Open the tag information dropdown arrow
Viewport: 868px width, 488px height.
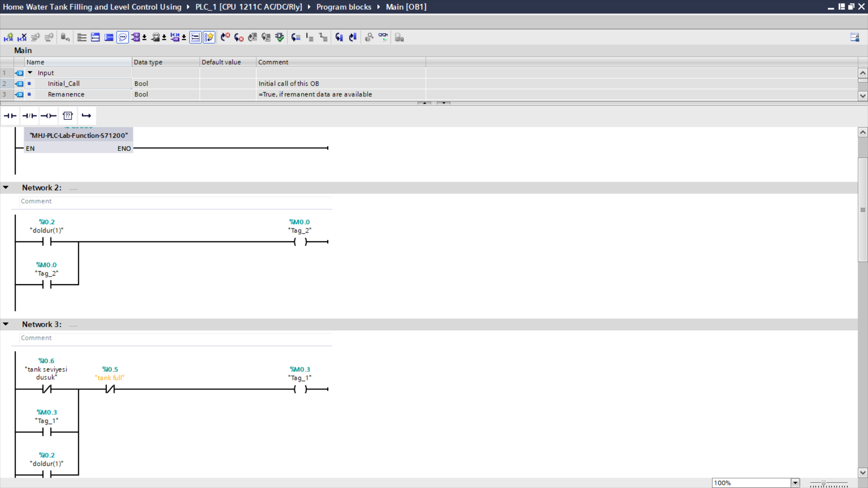point(164,37)
